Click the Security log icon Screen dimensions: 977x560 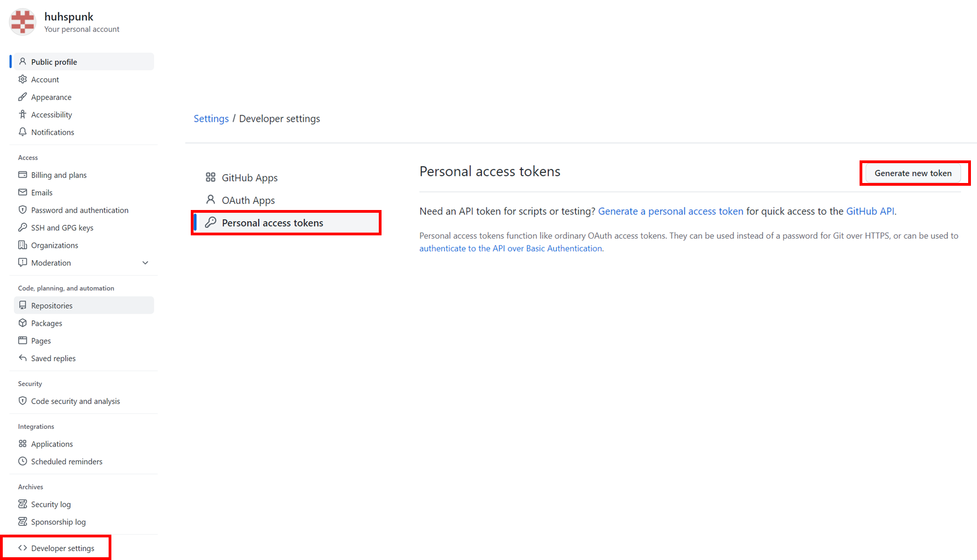click(23, 504)
